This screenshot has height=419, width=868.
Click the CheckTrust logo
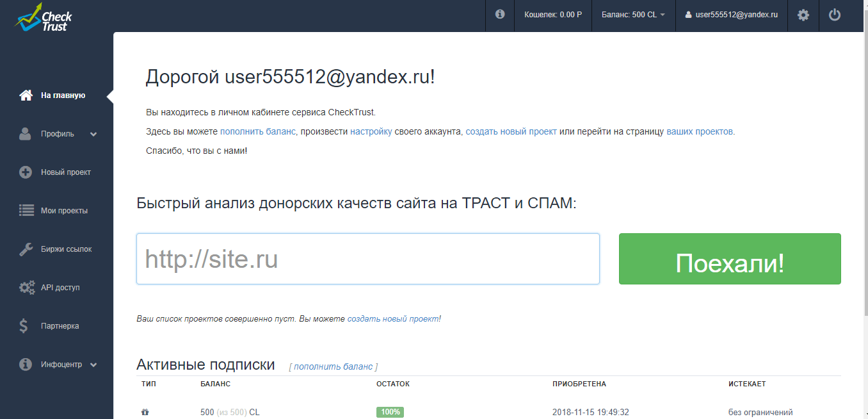pos(44,17)
